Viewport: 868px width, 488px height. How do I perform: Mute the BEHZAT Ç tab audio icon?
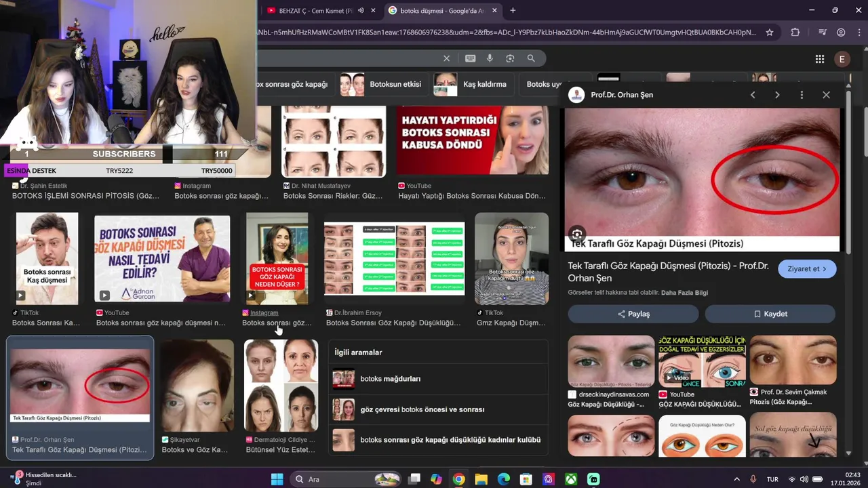(361, 11)
